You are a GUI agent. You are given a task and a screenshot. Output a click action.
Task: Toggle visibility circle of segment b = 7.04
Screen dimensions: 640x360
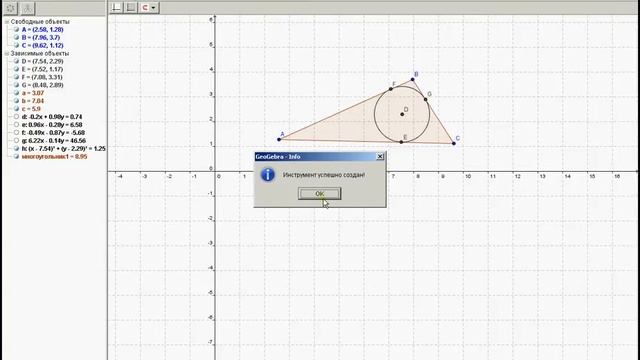click(x=16, y=101)
